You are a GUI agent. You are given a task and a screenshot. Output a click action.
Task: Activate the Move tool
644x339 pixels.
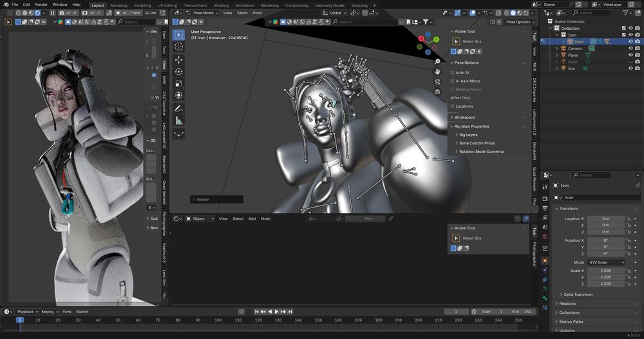[x=178, y=59]
